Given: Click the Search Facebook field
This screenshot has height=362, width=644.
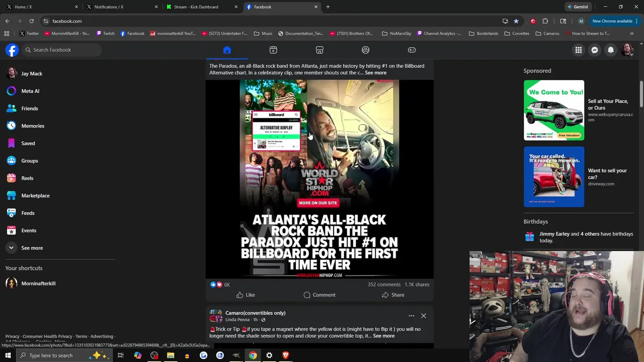Looking at the screenshot, I should 61,50.
